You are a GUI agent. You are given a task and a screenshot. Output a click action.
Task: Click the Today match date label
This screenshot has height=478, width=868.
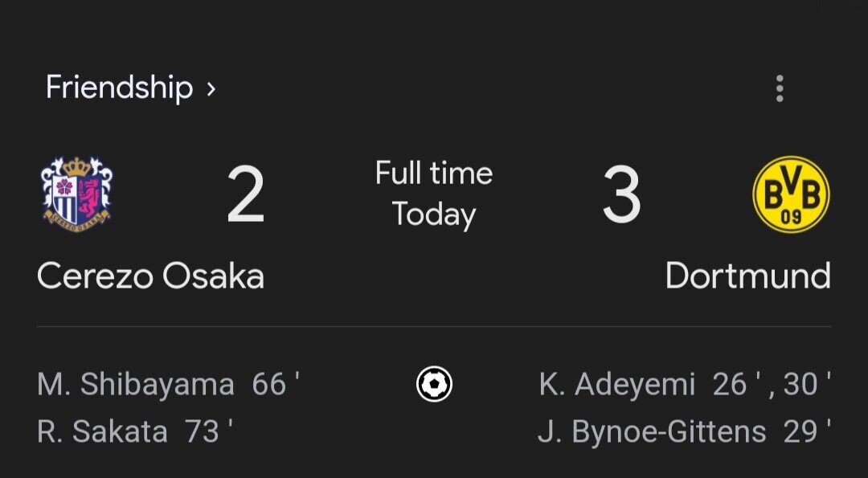tap(434, 215)
